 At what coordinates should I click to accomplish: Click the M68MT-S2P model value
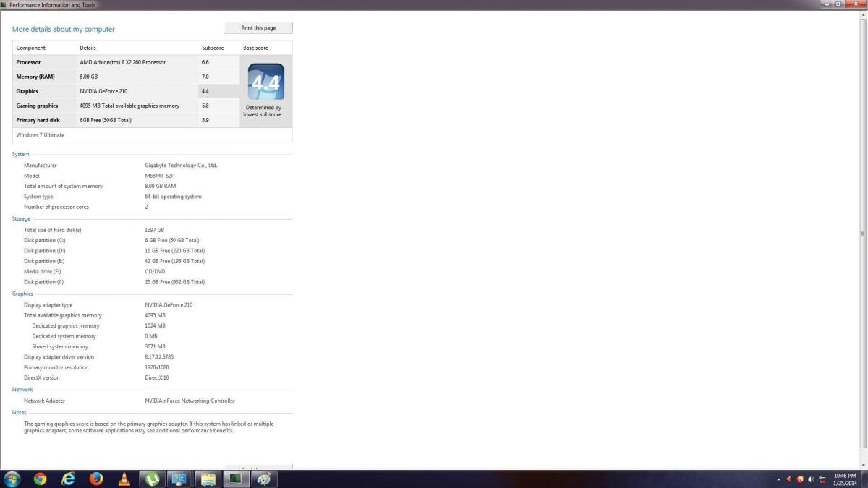click(x=160, y=176)
